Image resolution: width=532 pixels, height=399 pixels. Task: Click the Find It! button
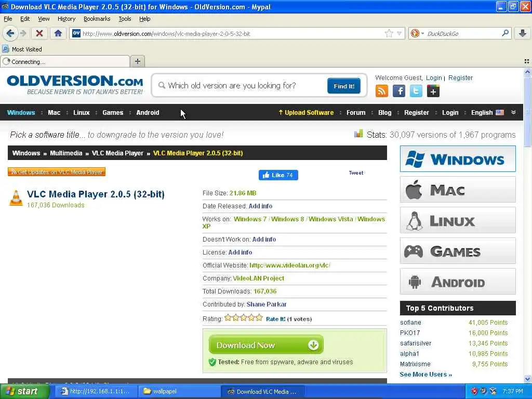pos(344,86)
